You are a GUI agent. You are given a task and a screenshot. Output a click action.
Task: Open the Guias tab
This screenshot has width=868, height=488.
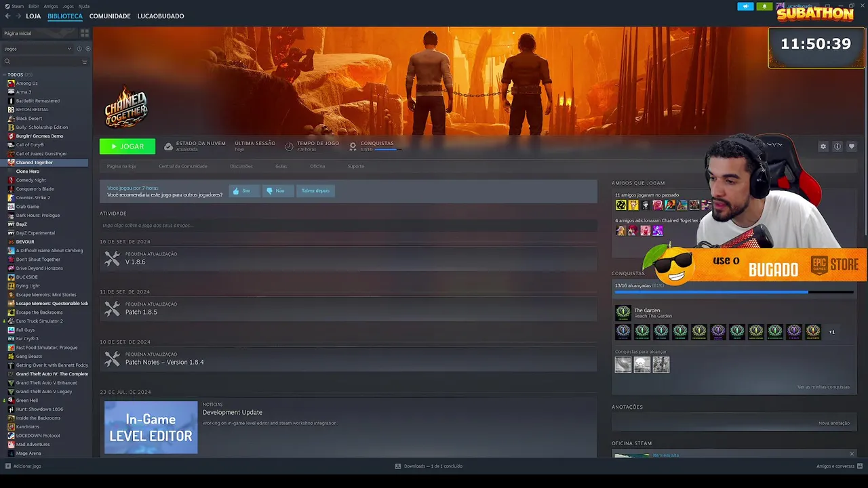pyautogui.click(x=281, y=166)
